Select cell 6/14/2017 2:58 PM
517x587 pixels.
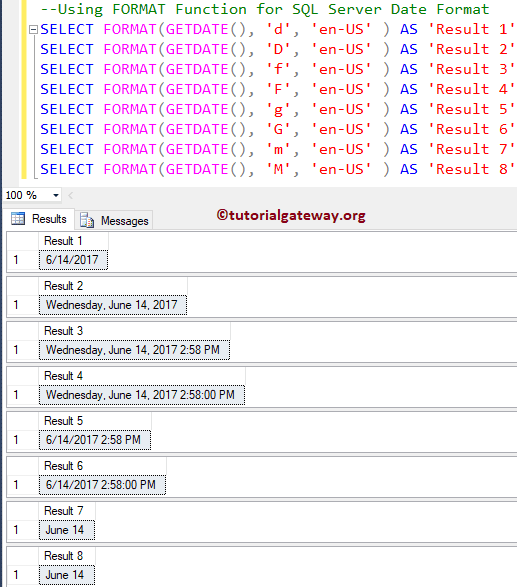[95, 440]
